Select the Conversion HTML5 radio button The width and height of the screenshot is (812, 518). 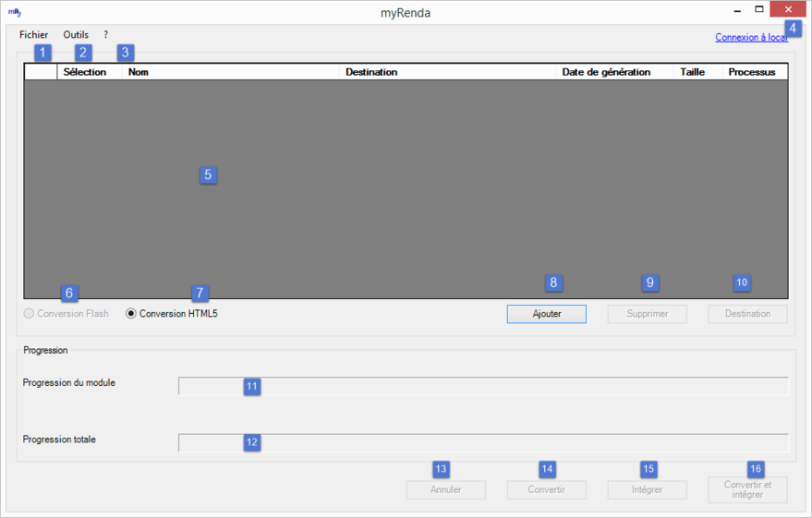pyautogui.click(x=131, y=314)
